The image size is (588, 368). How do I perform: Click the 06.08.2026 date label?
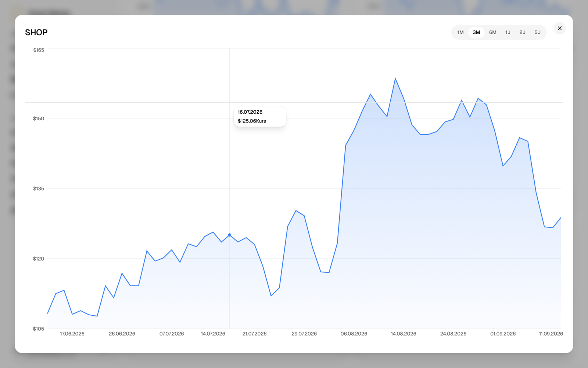point(354,334)
